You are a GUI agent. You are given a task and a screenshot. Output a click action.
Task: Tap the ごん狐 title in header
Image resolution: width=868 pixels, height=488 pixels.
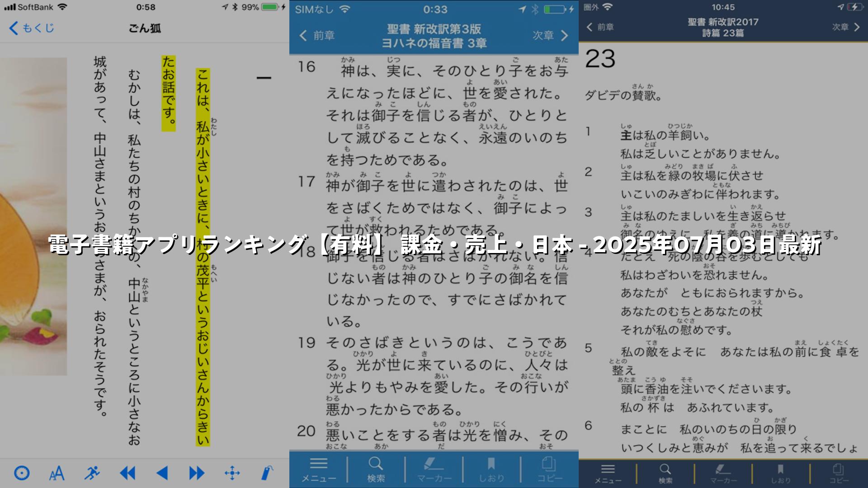pyautogui.click(x=145, y=28)
